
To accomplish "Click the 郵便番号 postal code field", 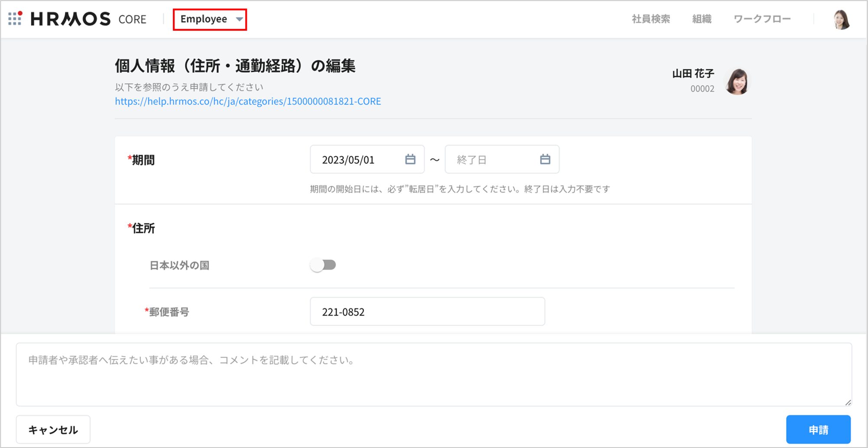I will tap(427, 312).
